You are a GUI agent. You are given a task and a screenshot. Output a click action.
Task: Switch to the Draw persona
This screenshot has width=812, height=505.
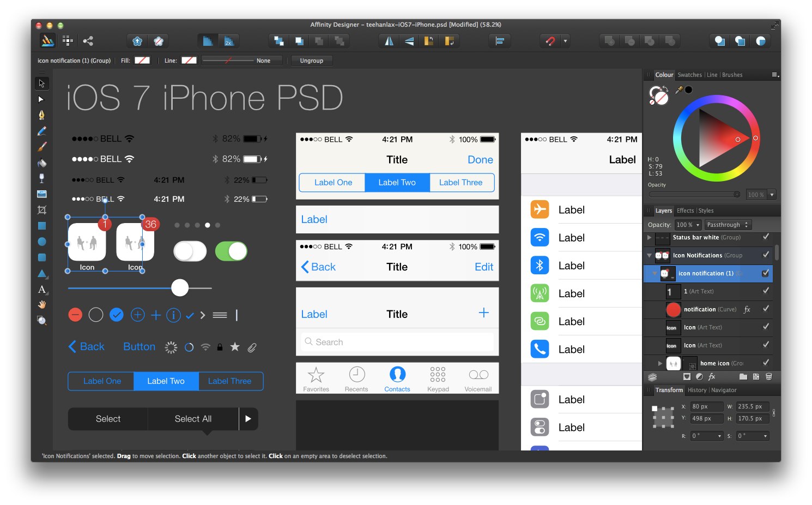point(48,40)
